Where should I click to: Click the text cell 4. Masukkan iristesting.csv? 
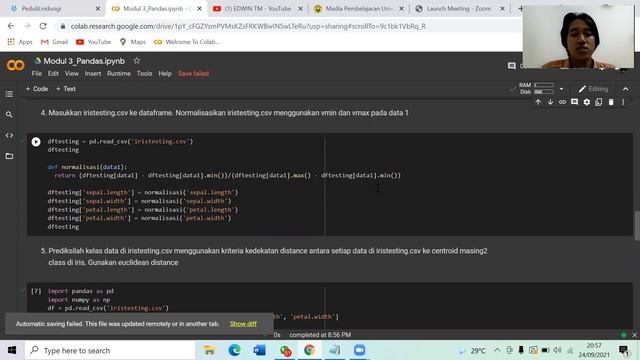coord(224,113)
